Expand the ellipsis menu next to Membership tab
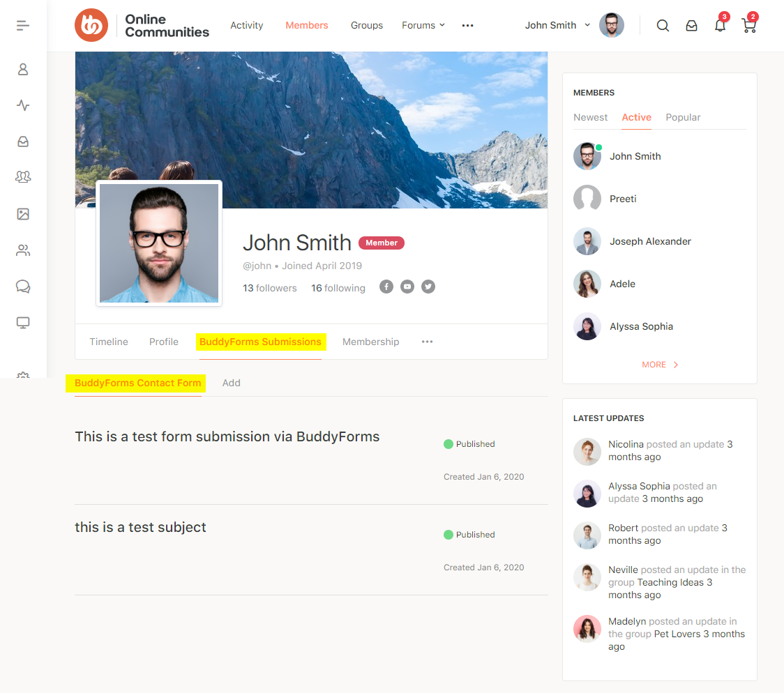Screen dimensions: 784x693 tap(427, 342)
